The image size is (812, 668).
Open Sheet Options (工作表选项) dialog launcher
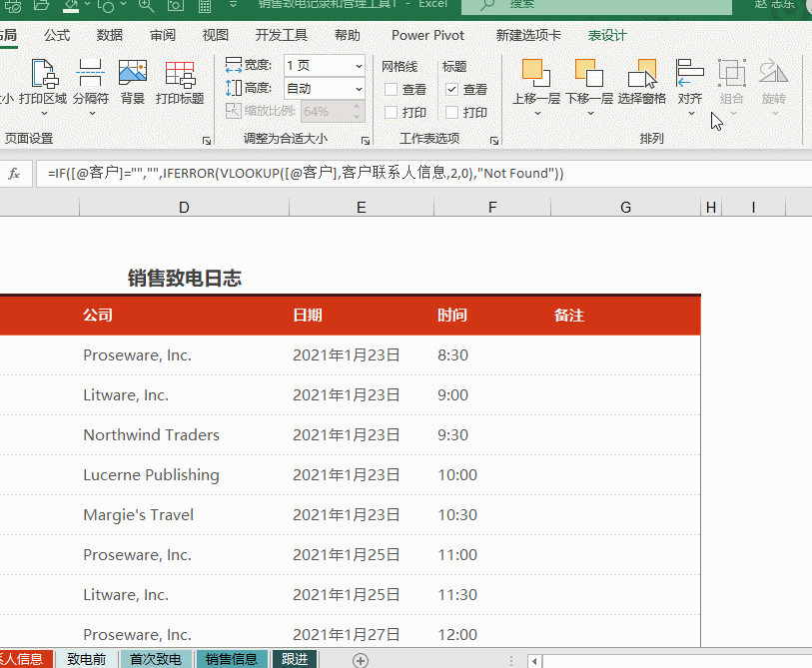494,141
